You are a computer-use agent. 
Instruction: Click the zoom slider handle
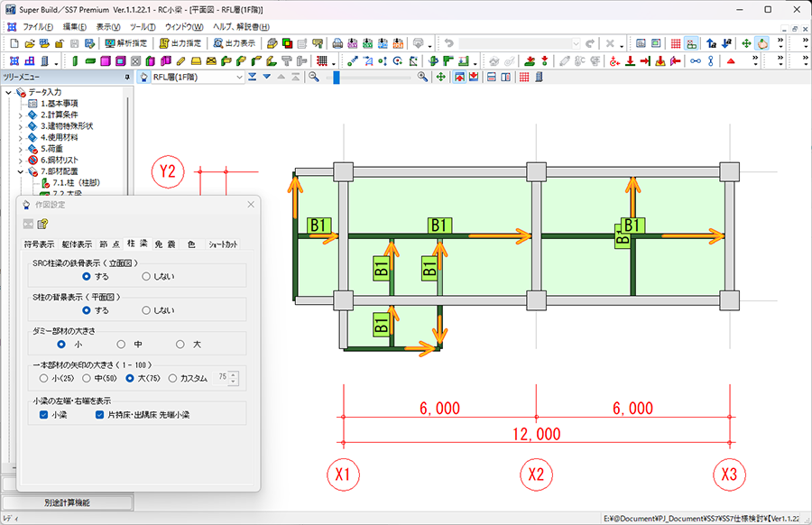click(x=337, y=78)
